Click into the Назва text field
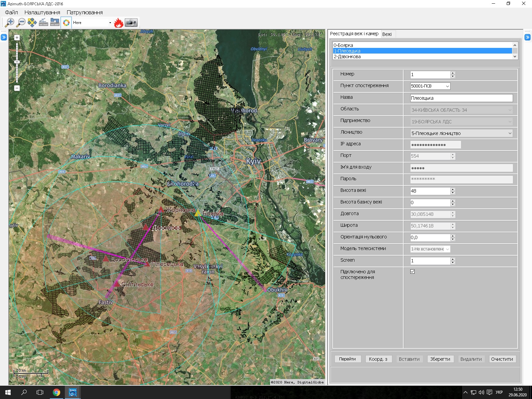532x399 pixels. click(461, 98)
